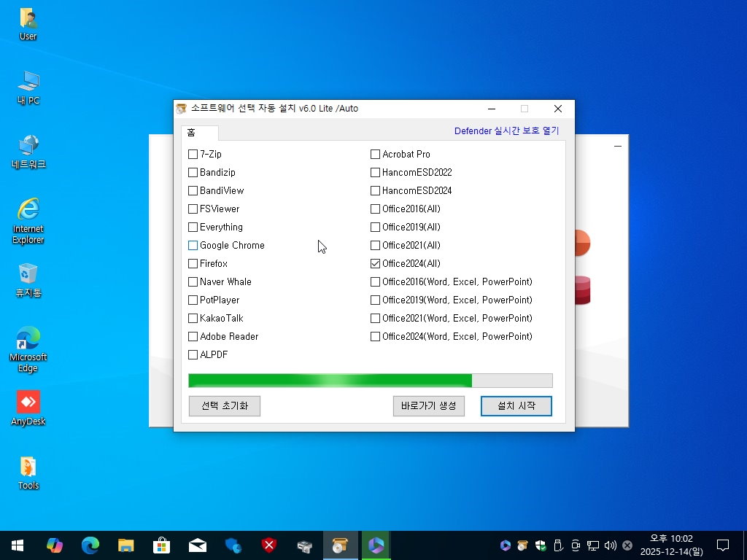Minimize the software installer window
This screenshot has width=747, height=560.
492,109
